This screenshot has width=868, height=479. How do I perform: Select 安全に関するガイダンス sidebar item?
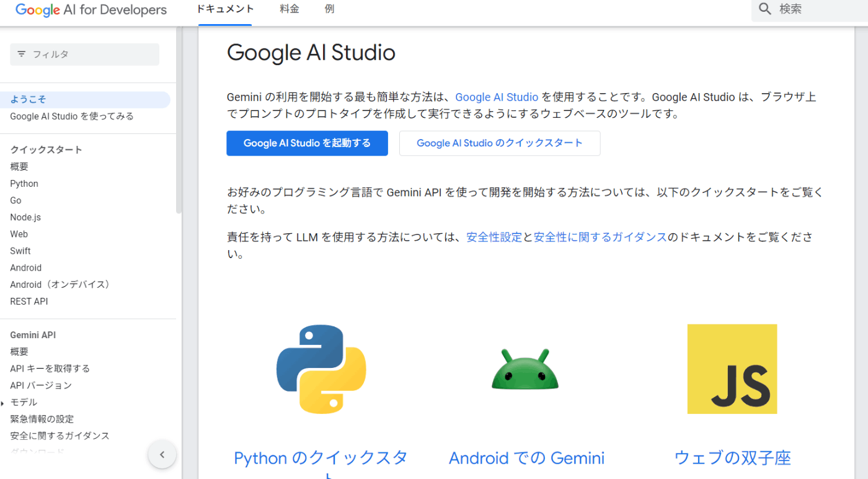tap(60, 436)
